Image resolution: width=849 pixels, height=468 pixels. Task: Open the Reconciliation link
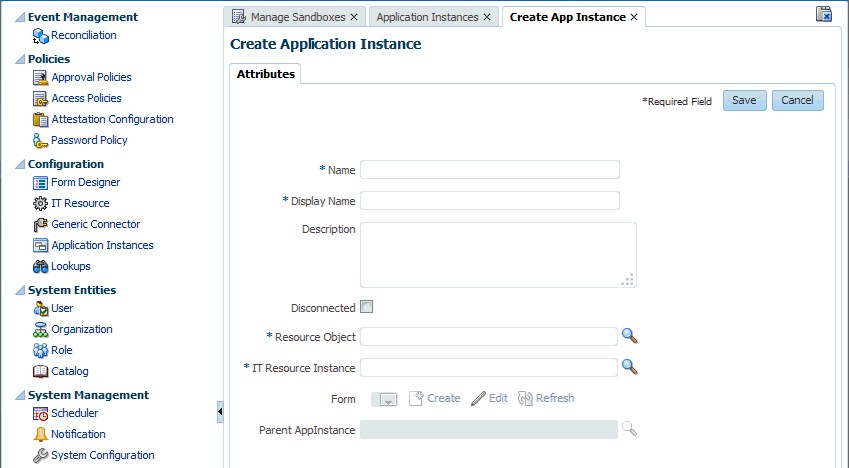click(84, 35)
